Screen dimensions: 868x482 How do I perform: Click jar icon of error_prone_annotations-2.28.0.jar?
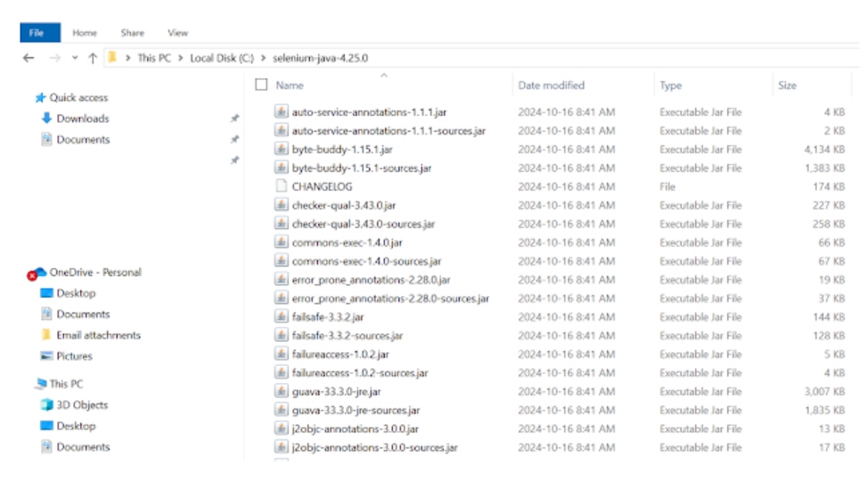click(x=282, y=280)
